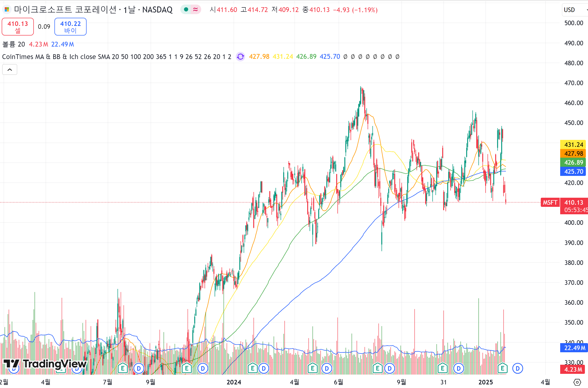Click the blue 22.49M volume label
Viewport: 588px width, 388px height.
pyautogui.click(x=574, y=348)
